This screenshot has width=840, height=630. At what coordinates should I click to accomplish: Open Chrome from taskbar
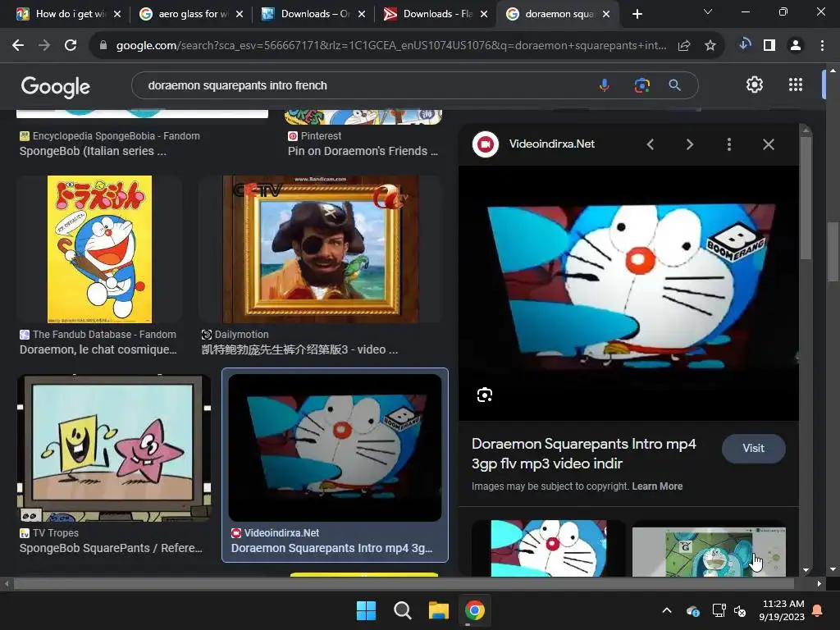[475, 610]
